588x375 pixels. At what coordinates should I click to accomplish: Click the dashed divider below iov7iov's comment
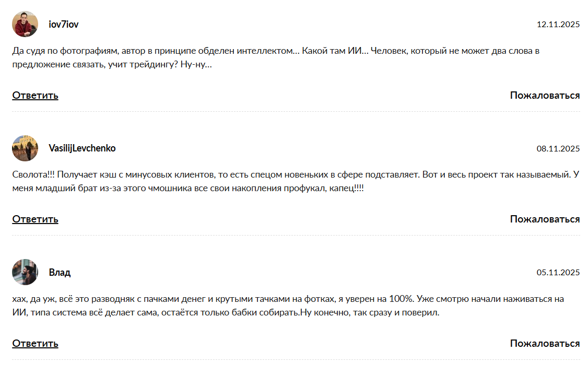[x=296, y=112]
